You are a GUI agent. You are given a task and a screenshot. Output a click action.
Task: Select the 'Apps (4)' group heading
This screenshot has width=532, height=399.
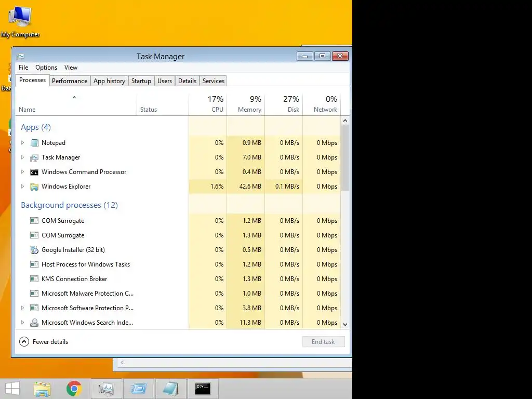click(36, 128)
